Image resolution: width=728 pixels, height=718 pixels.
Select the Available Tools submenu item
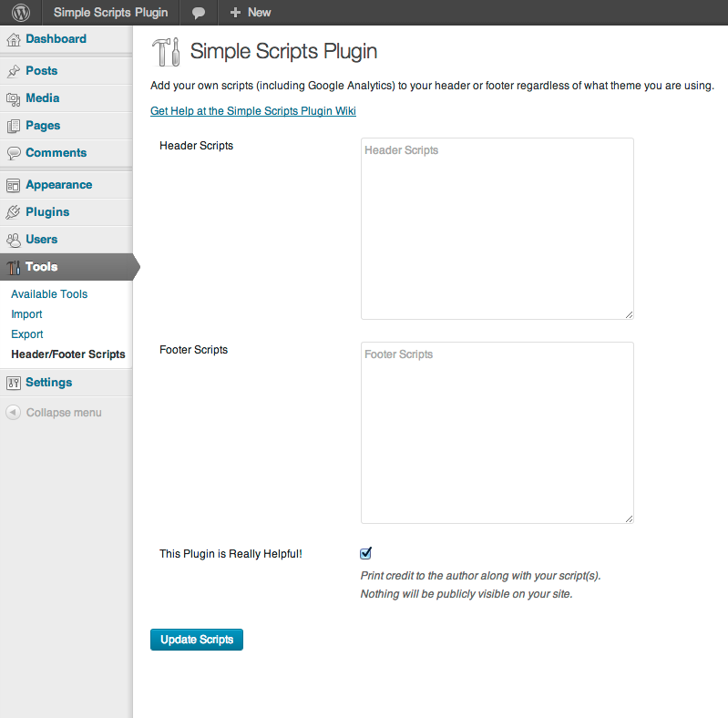pos(49,294)
